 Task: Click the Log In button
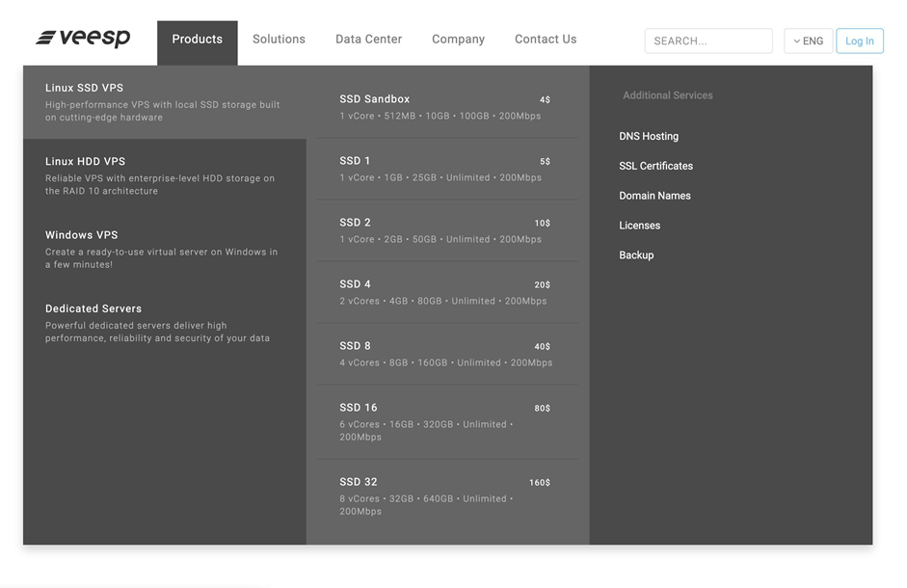[x=860, y=41]
